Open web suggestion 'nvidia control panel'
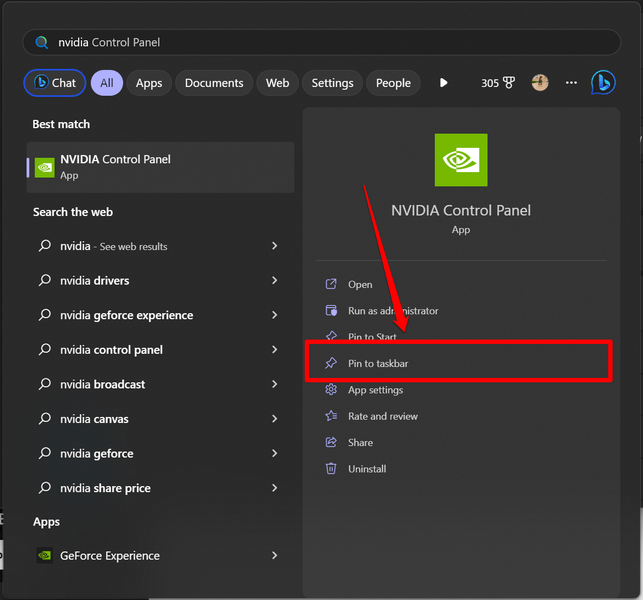 point(160,350)
